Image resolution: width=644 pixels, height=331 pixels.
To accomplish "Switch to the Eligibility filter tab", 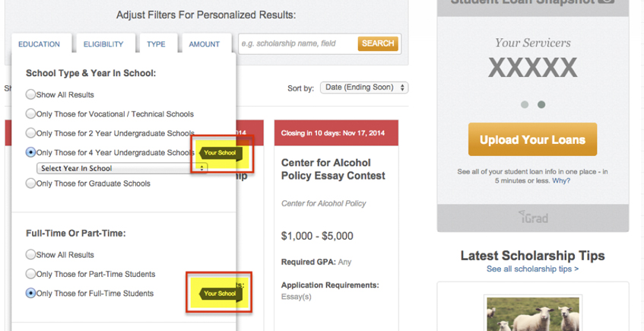I will [103, 44].
